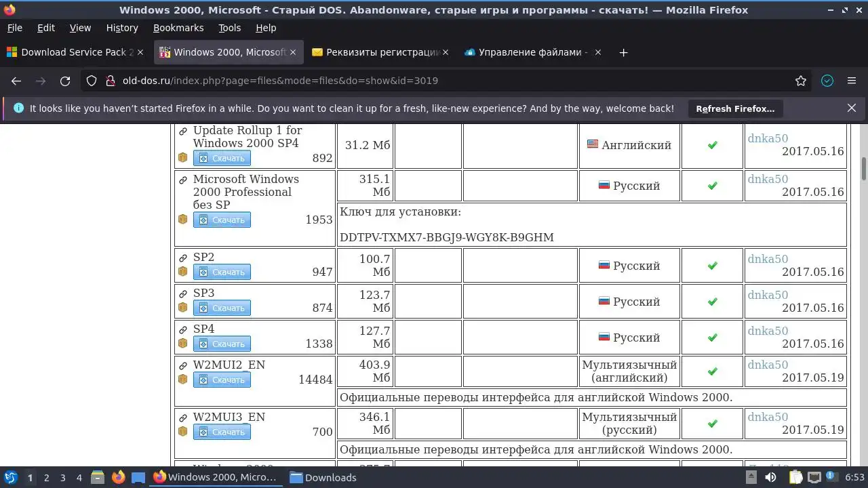
Task: Click the green checkmark in Update Rollup 1 row
Action: [x=712, y=145]
